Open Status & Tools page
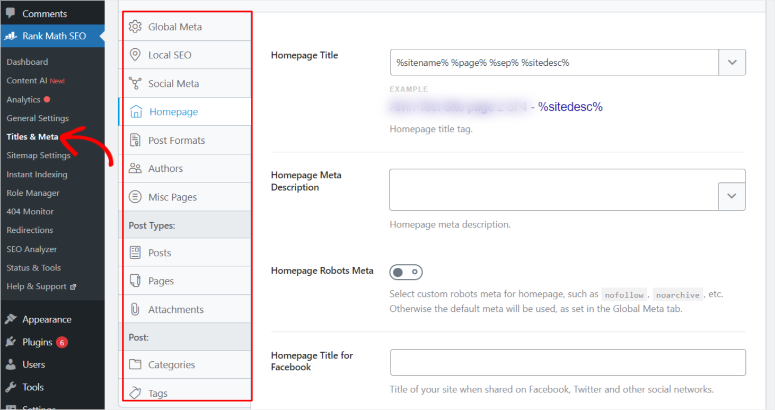Image resolution: width=775 pixels, height=410 pixels. 34,268
